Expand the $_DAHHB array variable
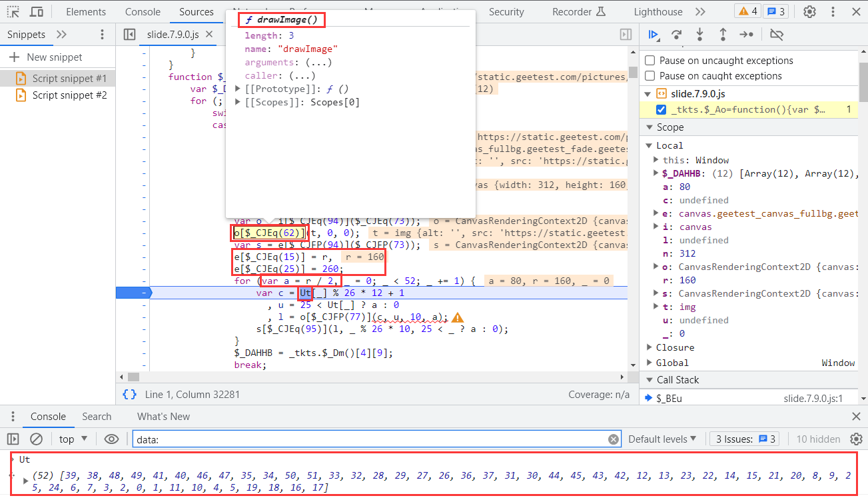This screenshot has height=498, width=868. [657, 173]
